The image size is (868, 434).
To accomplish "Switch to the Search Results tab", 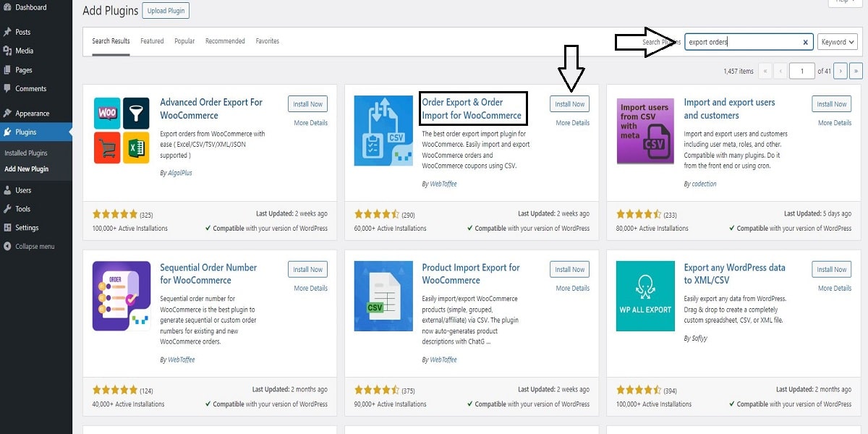I will click(x=111, y=41).
